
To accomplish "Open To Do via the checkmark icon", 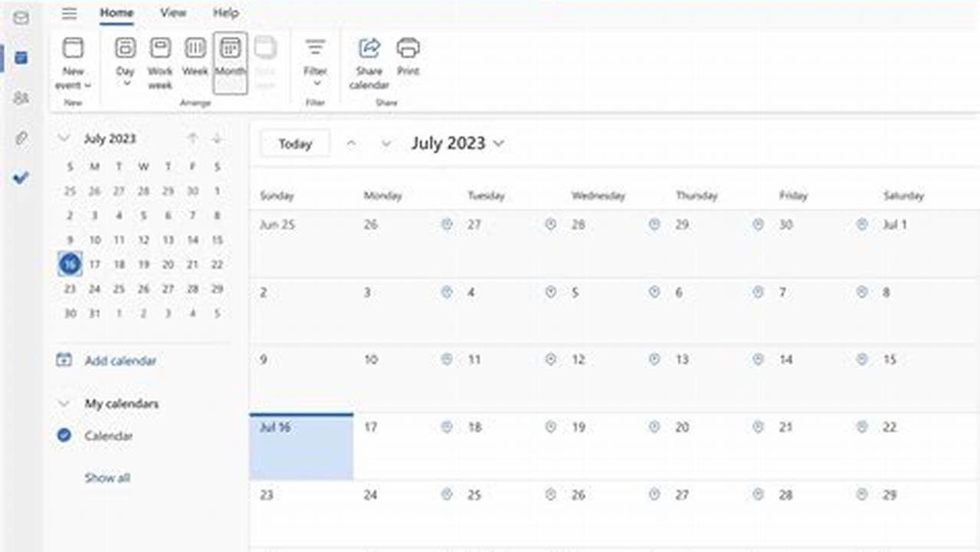I will click(x=20, y=178).
